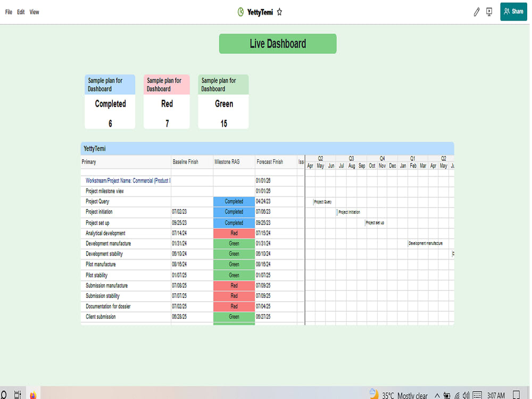532x399 pixels.
Task: Open Task View from the taskbar
Action: [16, 395]
